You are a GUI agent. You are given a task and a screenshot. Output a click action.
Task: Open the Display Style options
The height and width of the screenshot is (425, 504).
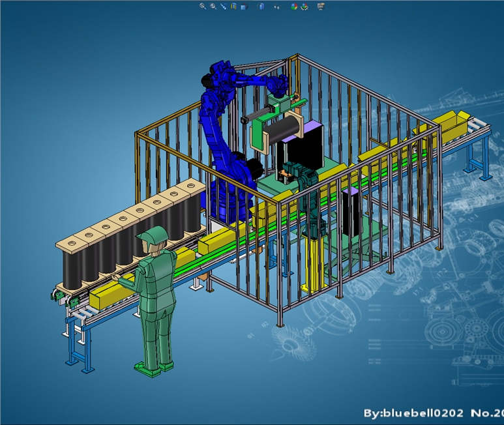click(x=261, y=7)
